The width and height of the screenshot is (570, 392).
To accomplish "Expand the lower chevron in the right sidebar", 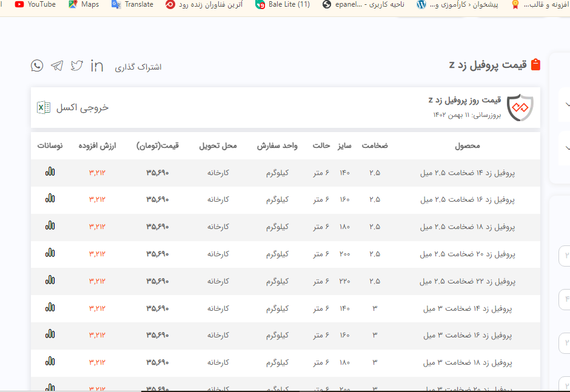I will (x=566, y=147).
